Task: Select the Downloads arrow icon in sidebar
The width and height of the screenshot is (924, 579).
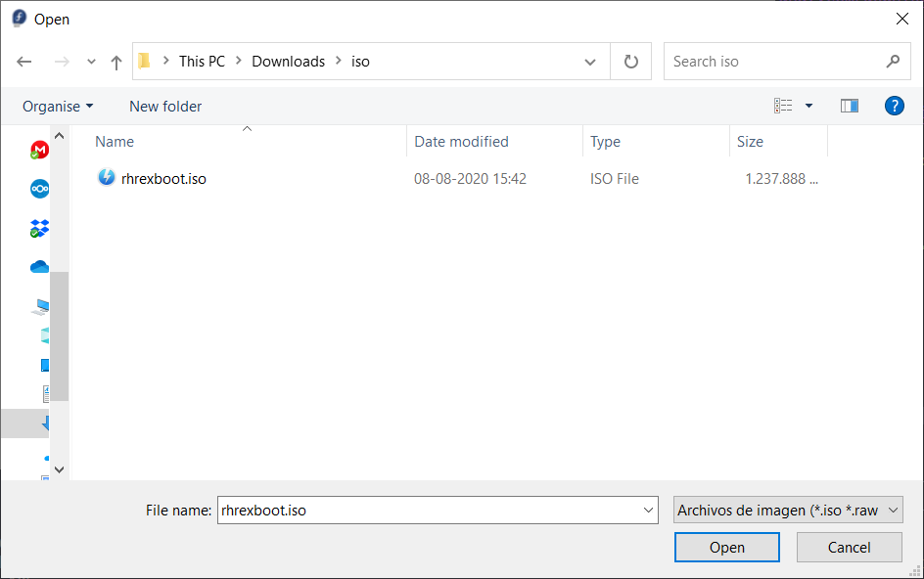Action: click(45, 423)
